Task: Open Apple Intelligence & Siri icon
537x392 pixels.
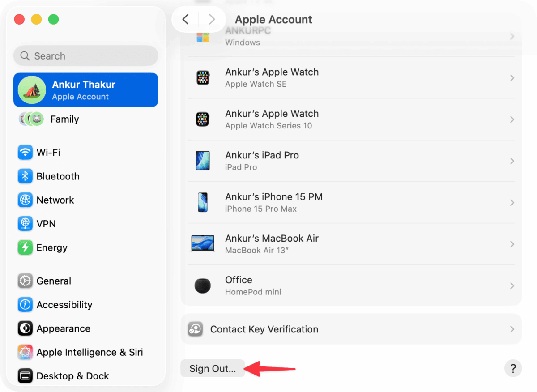Action: 25,352
